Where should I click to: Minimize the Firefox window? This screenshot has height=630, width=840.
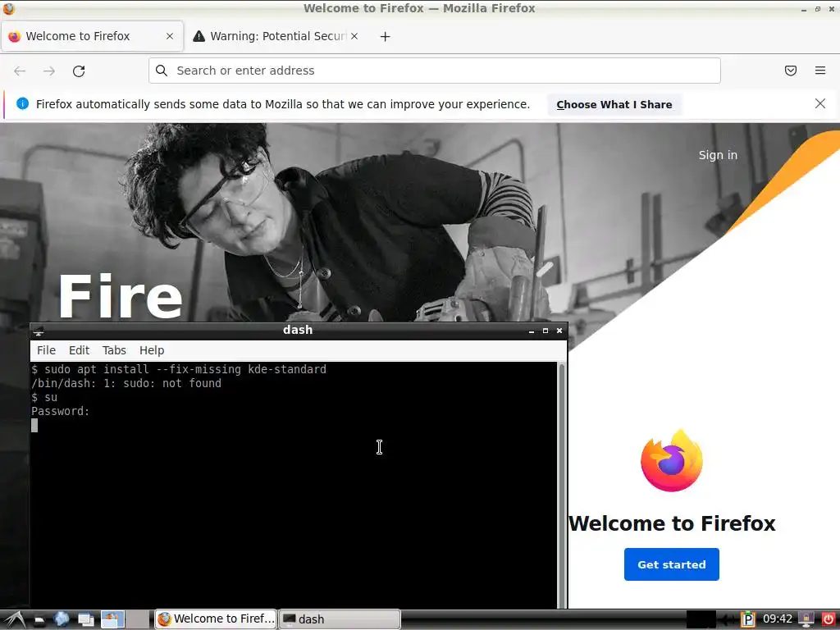point(804,9)
